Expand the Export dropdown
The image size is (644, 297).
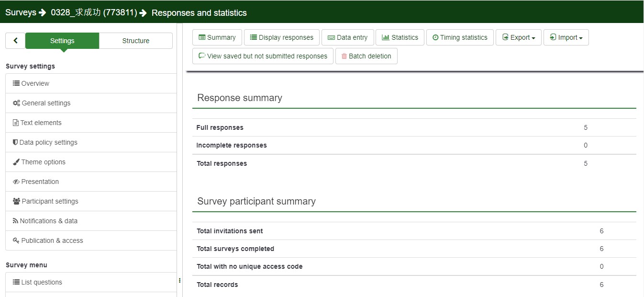pos(519,37)
